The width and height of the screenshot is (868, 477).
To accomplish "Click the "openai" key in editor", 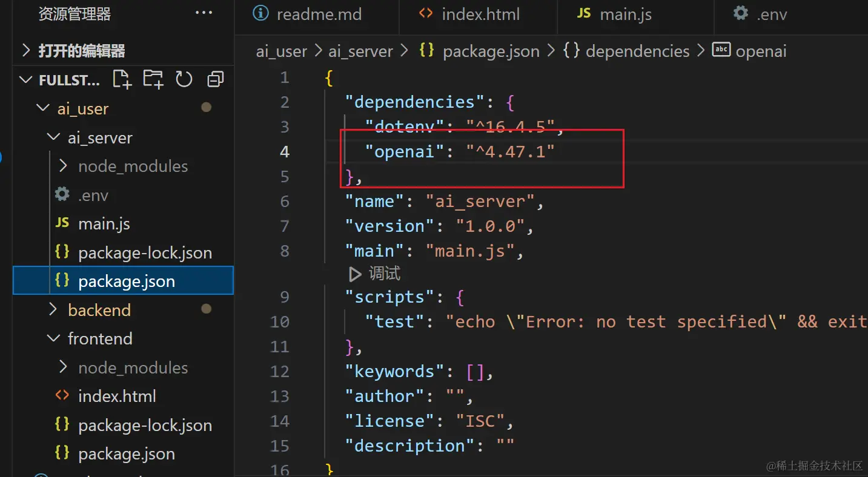I will [x=405, y=151].
